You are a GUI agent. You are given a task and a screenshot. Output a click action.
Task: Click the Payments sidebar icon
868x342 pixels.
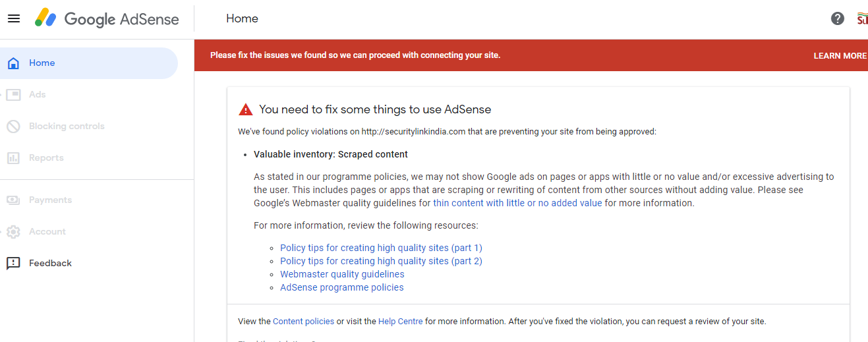coord(13,200)
